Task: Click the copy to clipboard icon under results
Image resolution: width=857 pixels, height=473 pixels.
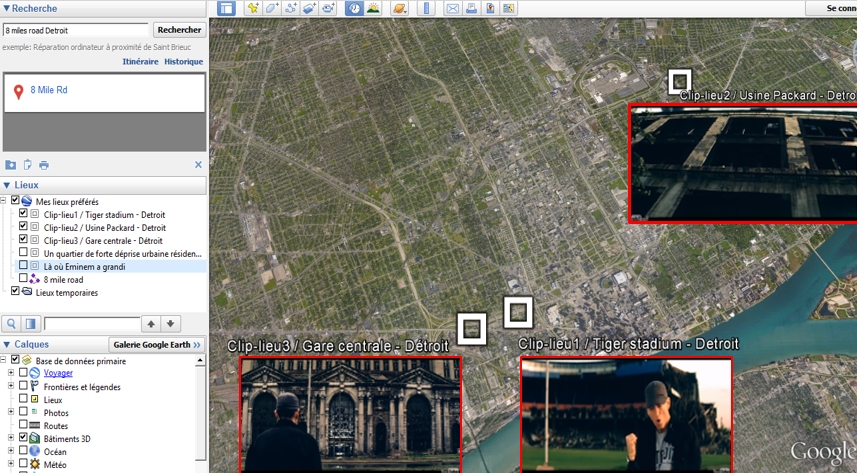Action: (x=27, y=165)
